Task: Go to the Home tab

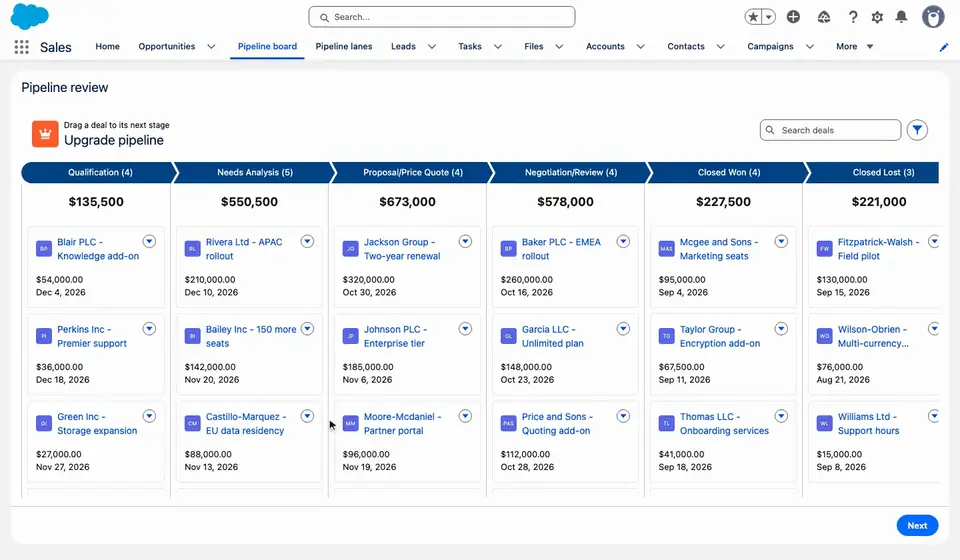Action: tap(107, 47)
